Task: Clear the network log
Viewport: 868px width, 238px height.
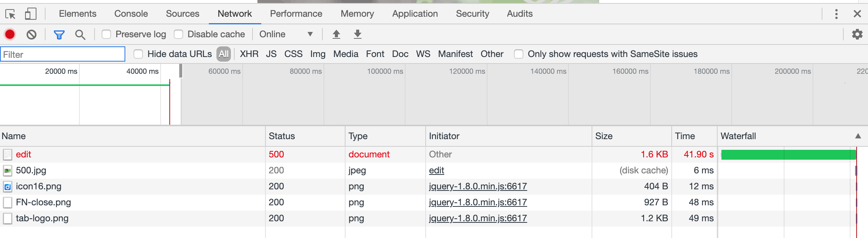Action: [x=32, y=35]
